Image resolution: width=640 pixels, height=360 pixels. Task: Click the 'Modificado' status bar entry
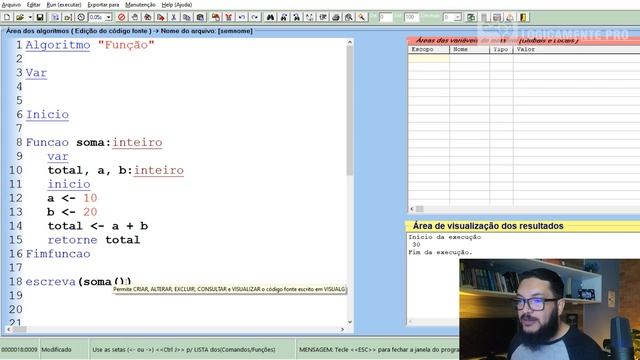pyautogui.click(x=56, y=350)
